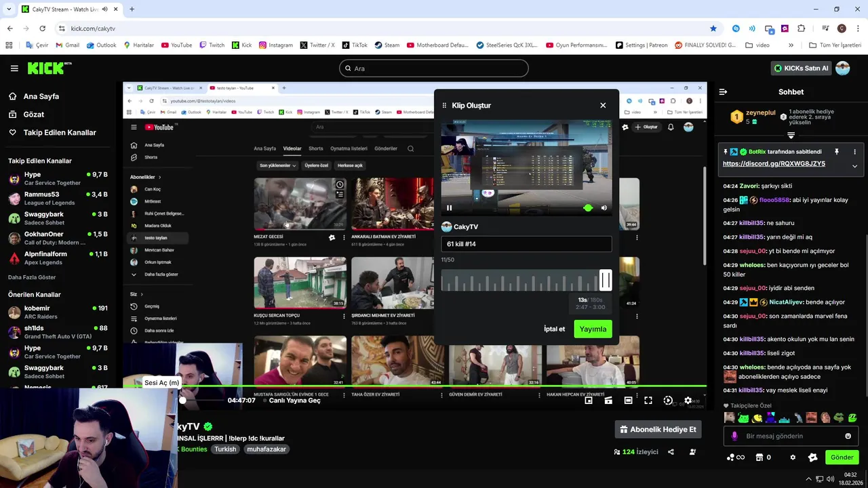
Task: Open a new Chrome tab
Action: pyautogui.click(x=132, y=9)
